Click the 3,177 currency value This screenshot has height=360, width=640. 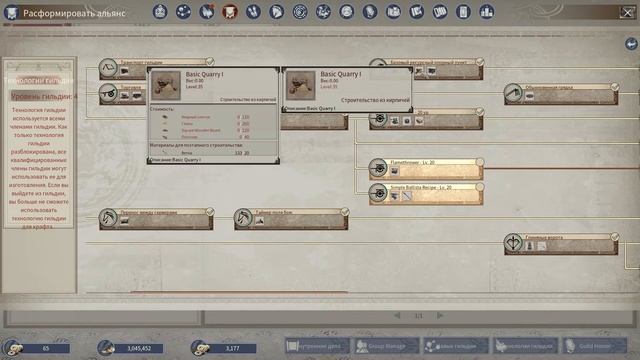232,349
